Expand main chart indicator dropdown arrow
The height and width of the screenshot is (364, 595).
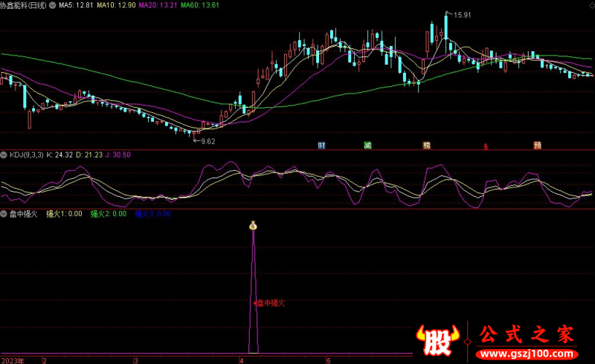[x=51, y=4]
